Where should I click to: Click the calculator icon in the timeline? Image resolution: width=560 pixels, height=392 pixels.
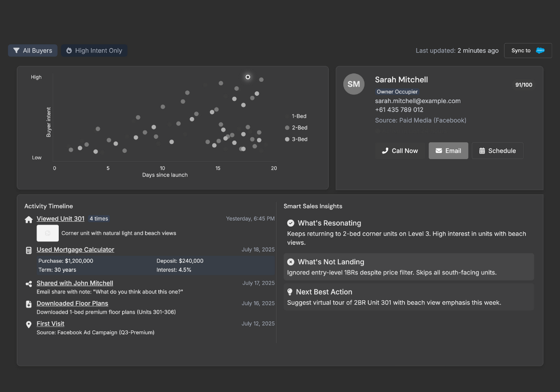[x=29, y=250]
